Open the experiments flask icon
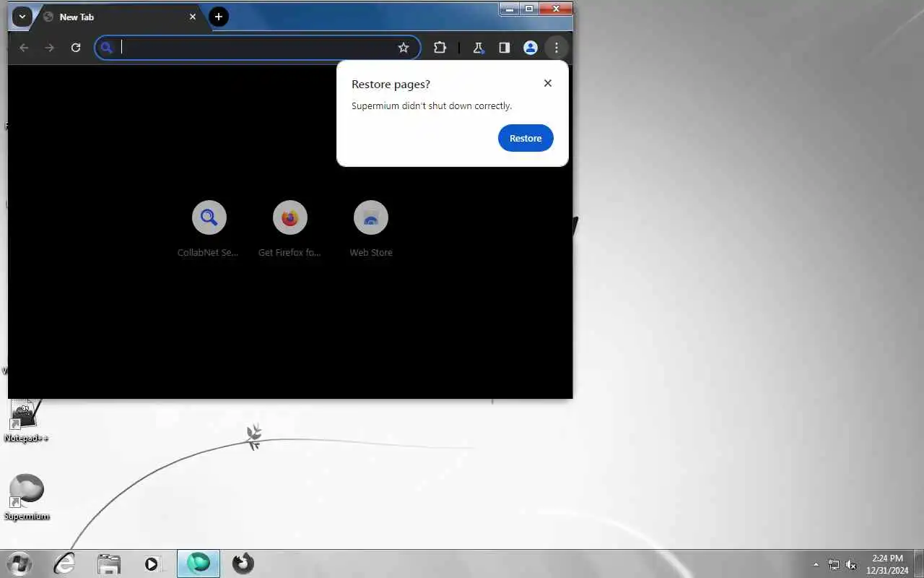 tap(478, 48)
